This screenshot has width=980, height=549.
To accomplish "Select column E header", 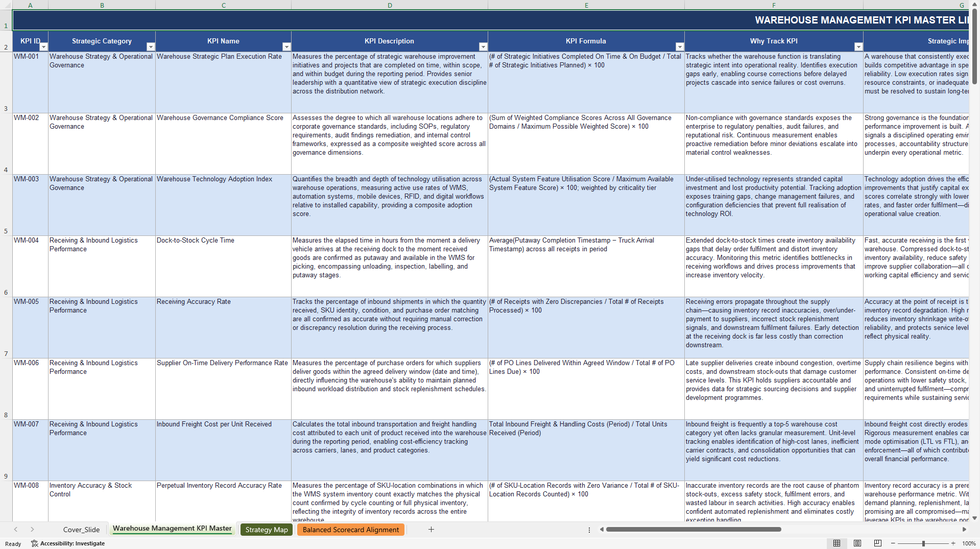I will point(586,5).
